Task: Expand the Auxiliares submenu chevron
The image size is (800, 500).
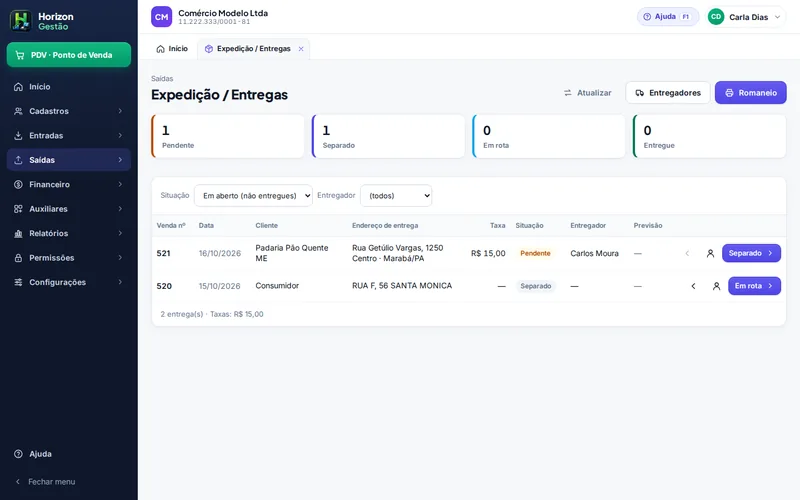Action: (120, 209)
